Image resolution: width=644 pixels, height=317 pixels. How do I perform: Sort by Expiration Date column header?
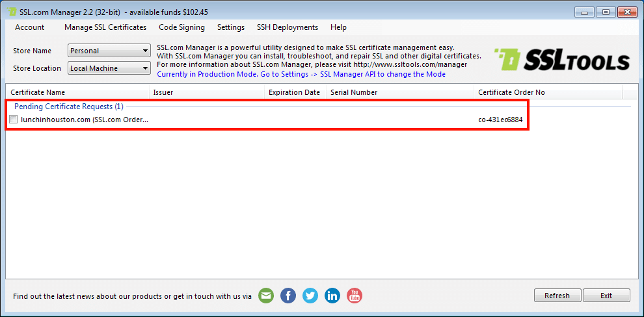(x=294, y=92)
